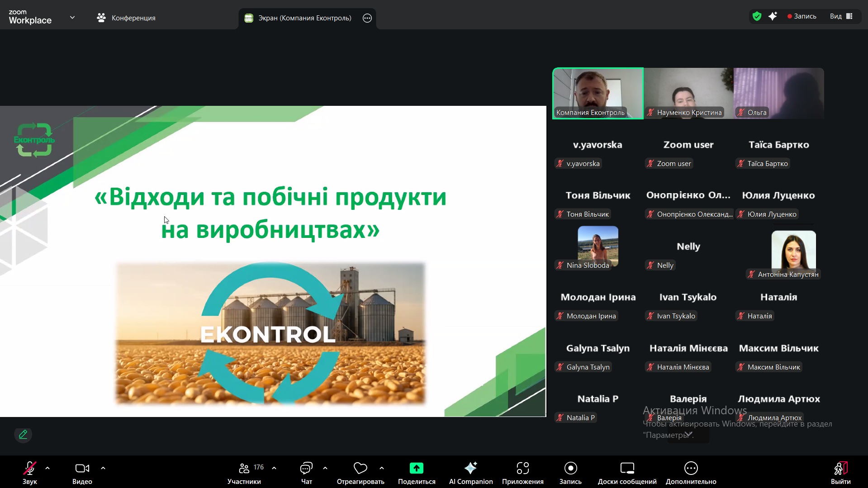868x488 pixels.
Task: Open the Вид view layout menu
Action: [841, 17]
